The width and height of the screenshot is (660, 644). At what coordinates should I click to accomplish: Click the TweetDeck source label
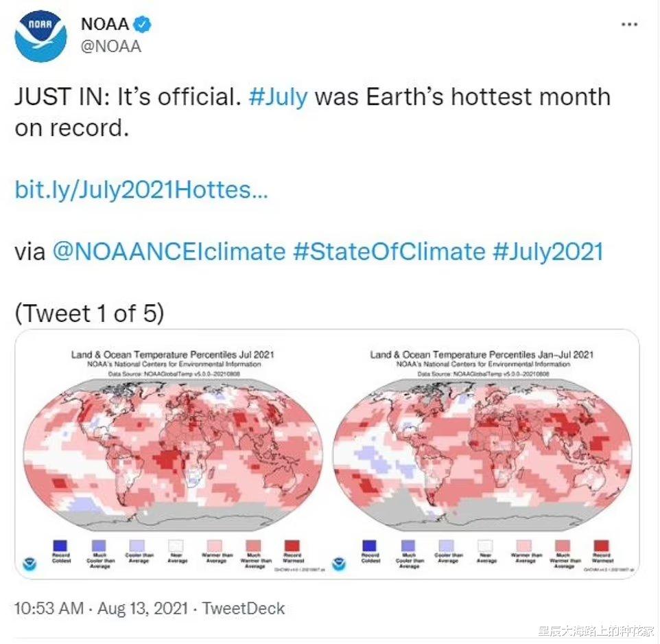[244, 608]
